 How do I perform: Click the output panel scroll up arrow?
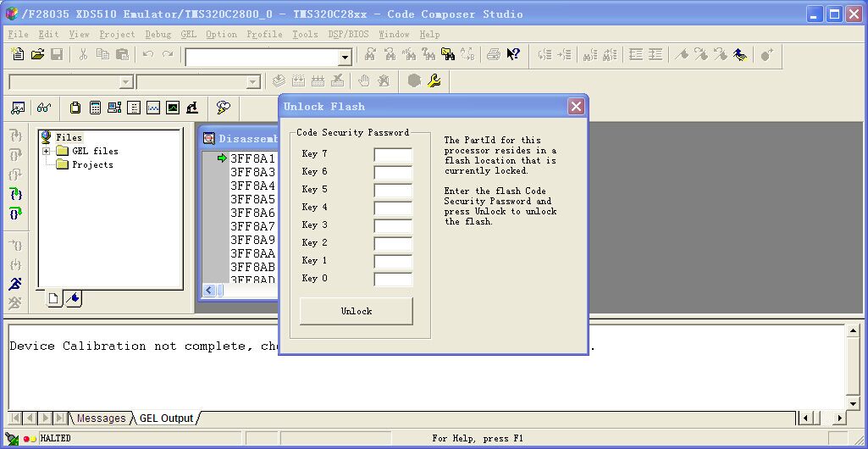pos(853,331)
